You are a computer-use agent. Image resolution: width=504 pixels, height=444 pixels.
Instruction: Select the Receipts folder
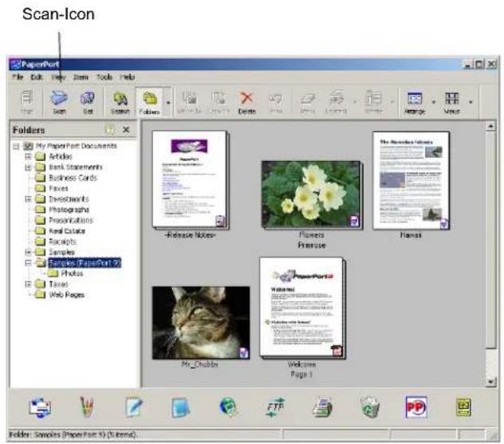pyautogui.click(x=62, y=242)
